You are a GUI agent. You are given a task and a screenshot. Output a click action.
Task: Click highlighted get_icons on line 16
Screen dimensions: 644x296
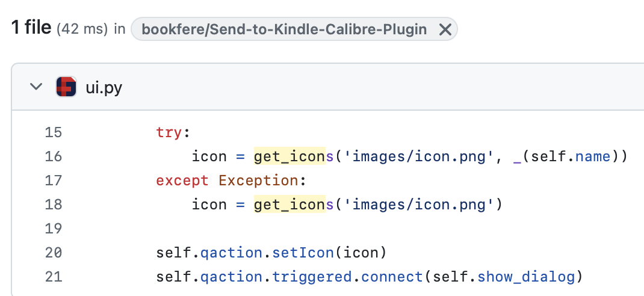289,156
